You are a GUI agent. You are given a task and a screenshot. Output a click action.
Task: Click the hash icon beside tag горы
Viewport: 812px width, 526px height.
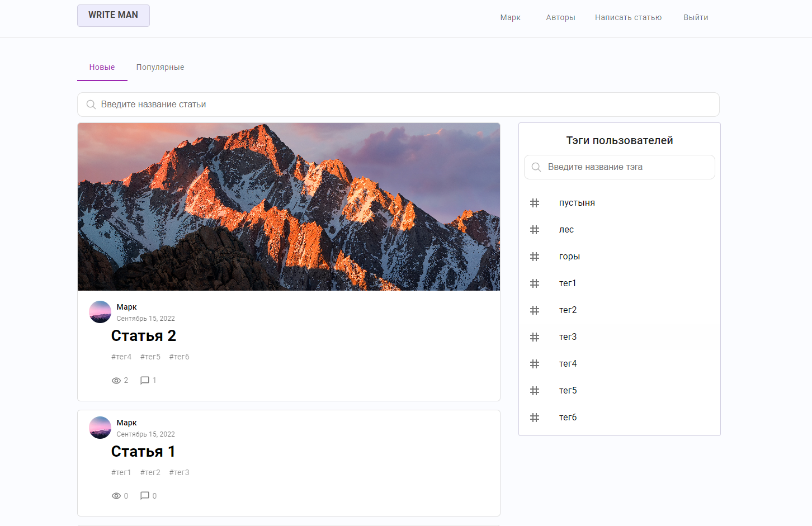click(x=535, y=256)
